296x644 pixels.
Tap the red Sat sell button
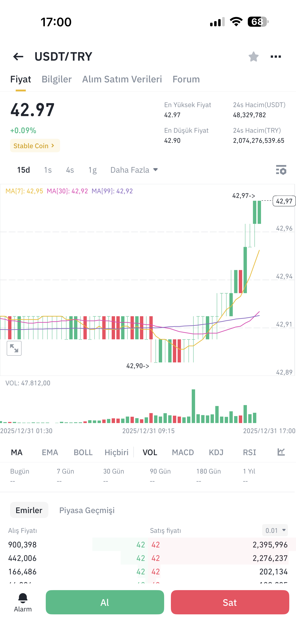coord(230,602)
